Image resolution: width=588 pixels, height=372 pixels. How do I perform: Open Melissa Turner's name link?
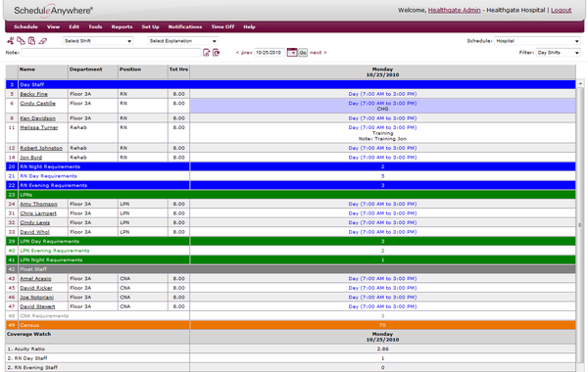coord(39,127)
